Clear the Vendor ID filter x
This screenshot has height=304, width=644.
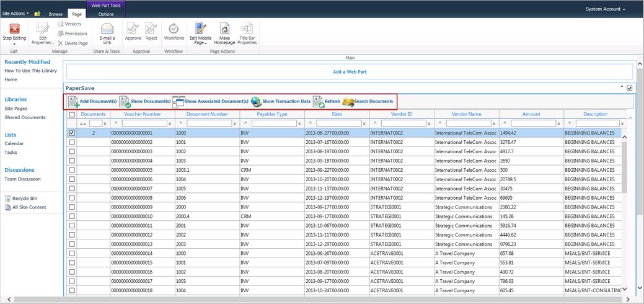pyautogui.click(x=429, y=123)
